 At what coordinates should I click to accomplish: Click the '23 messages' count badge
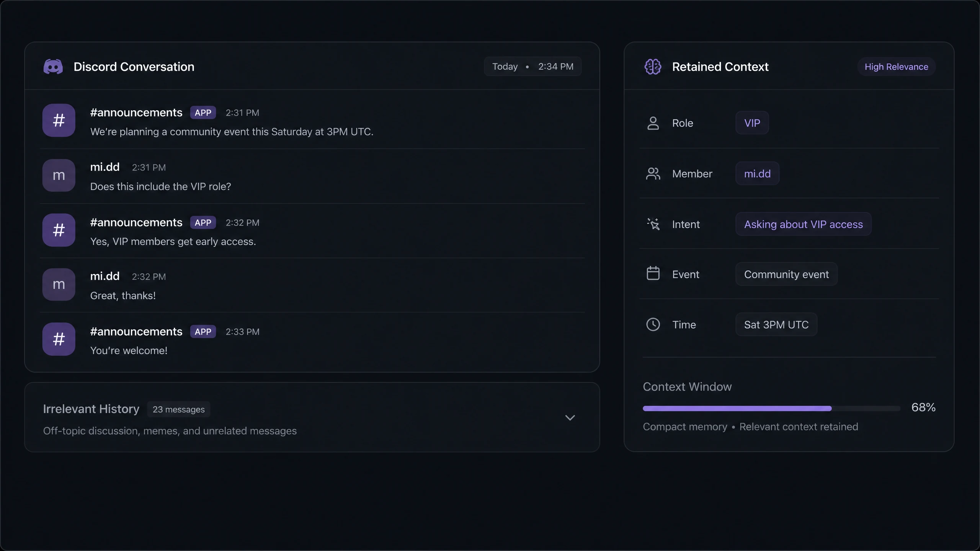pyautogui.click(x=178, y=409)
